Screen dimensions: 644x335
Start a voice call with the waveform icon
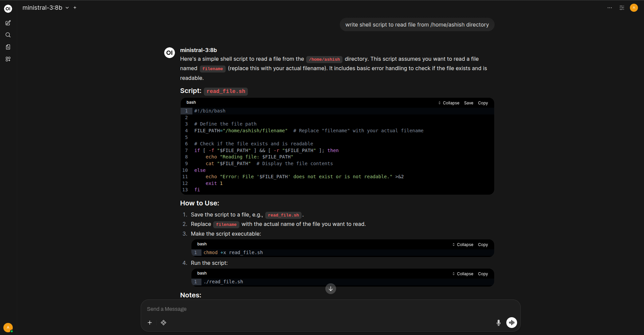pyautogui.click(x=511, y=323)
